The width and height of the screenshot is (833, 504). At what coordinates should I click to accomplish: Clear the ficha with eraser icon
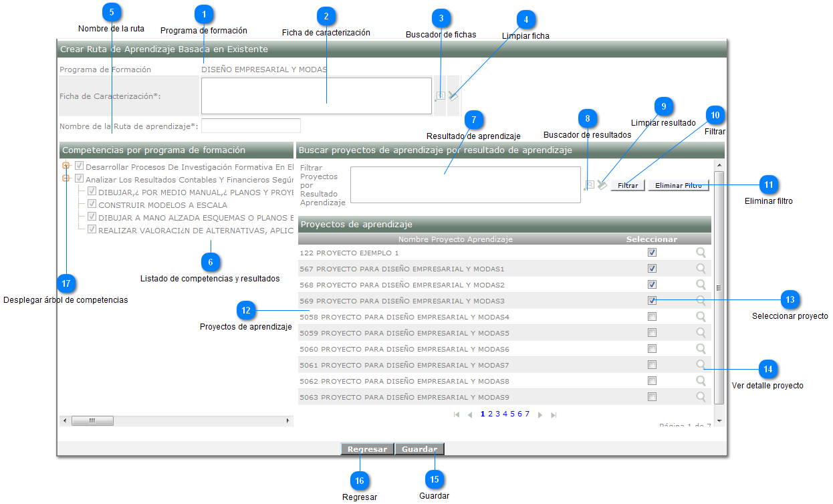point(453,96)
